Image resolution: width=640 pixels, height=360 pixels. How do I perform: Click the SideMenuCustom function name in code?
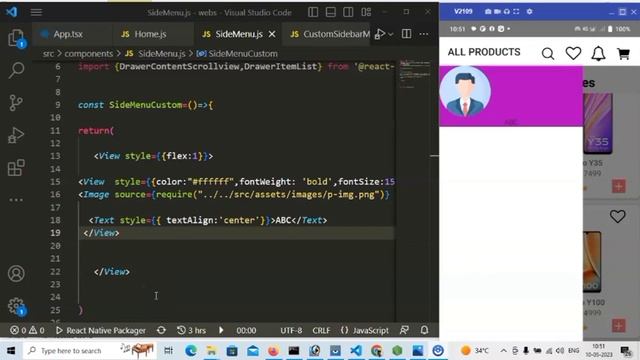[x=145, y=105]
